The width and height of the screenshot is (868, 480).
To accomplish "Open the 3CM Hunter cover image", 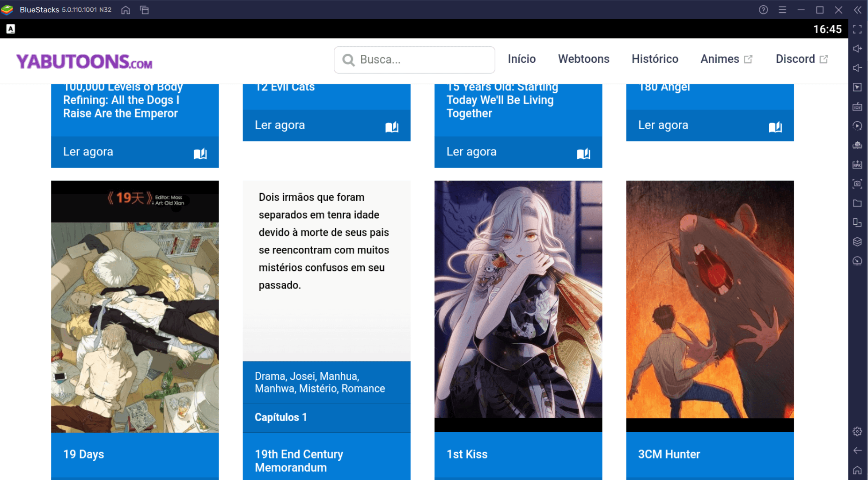I will click(x=710, y=306).
